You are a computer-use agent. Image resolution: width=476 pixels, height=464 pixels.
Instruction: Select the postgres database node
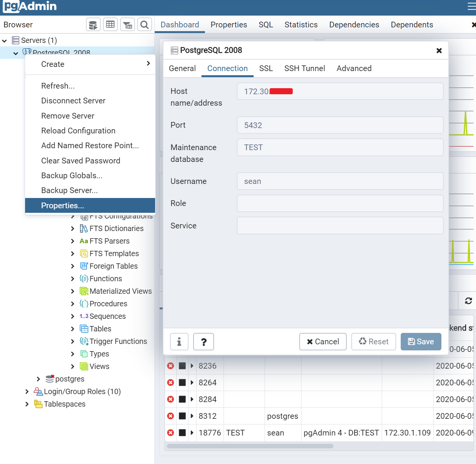(70, 379)
